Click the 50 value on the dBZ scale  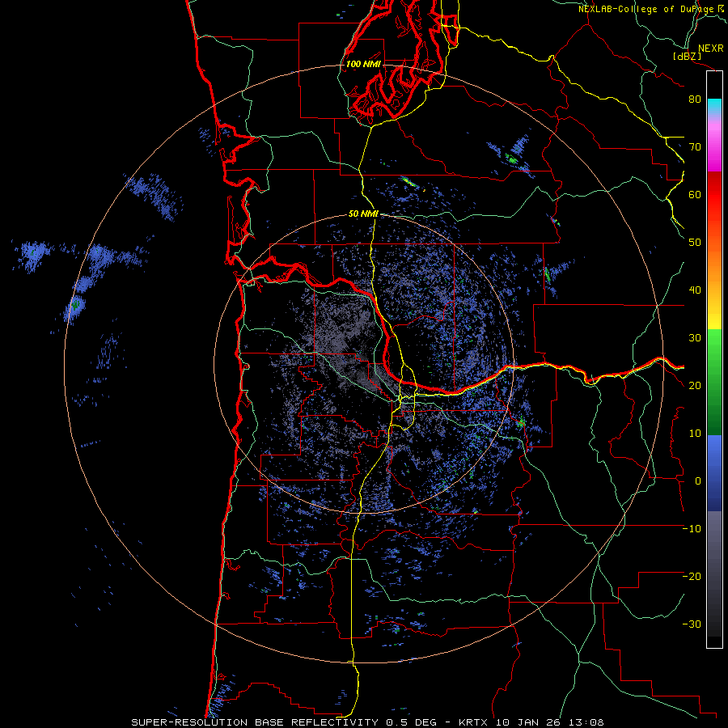695,243
